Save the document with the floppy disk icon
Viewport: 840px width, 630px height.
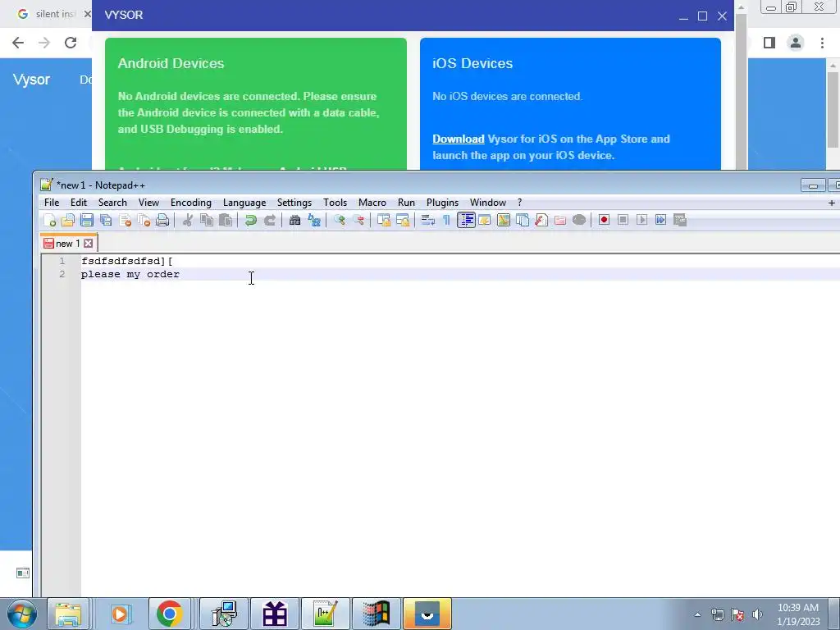[x=87, y=220]
